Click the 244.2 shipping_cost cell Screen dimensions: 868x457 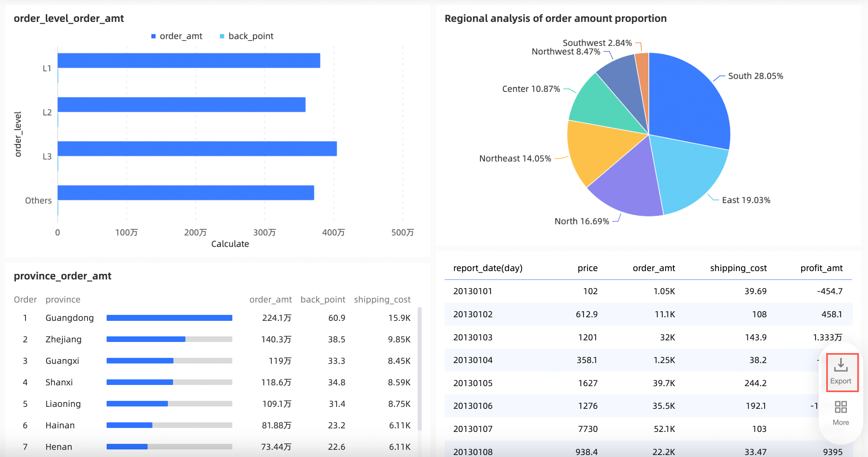(755, 383)
